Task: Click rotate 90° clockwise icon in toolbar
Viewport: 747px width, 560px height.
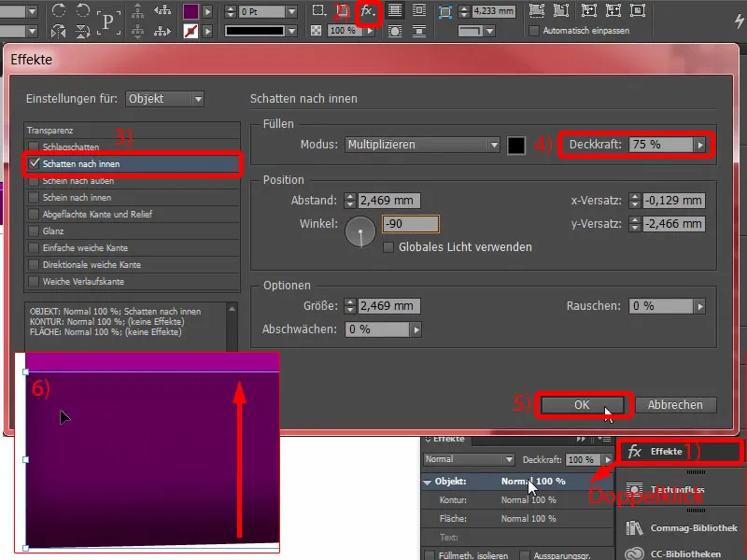Action: (59, 10)
